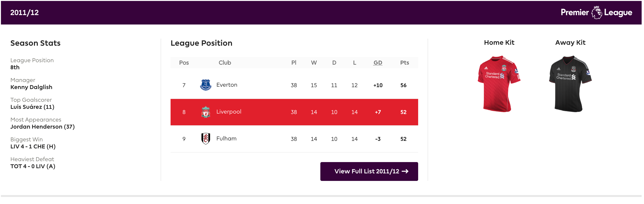Viewport: 644px width, 204px height.
Task: Click the Pts column header
Action: coord(404,63)
